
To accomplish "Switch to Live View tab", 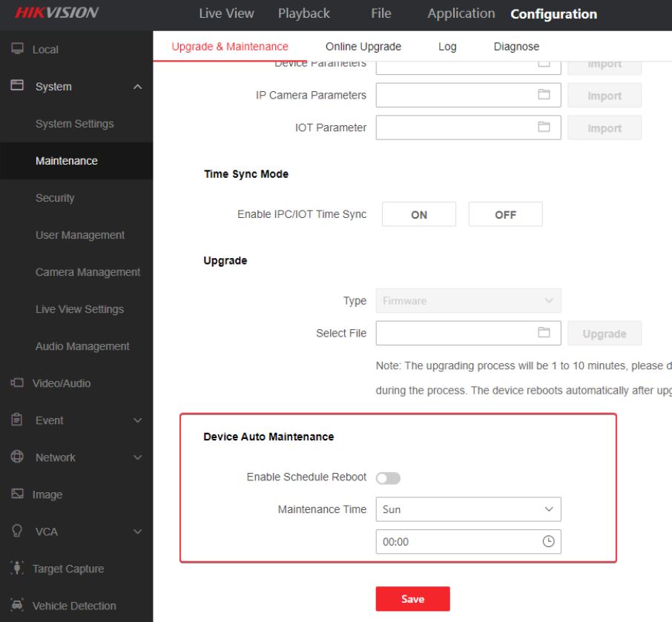I will point(226,13).
